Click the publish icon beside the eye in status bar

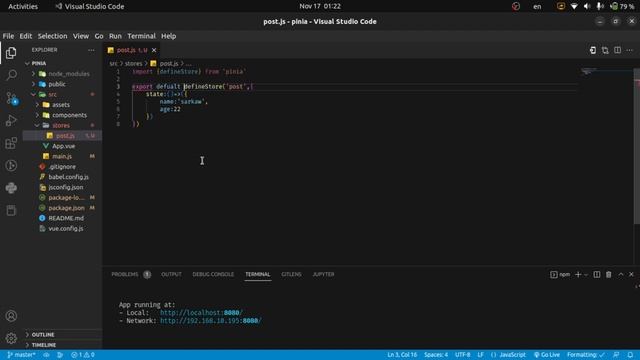point(60,355)
